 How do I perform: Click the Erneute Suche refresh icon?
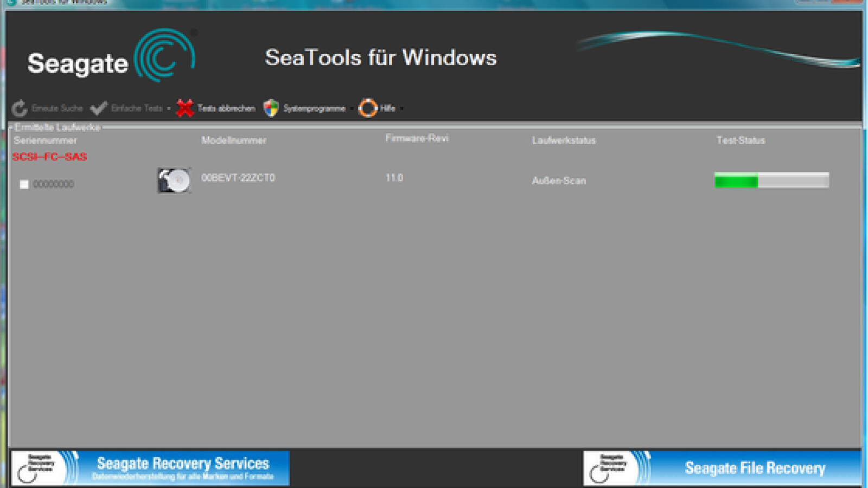[20, 108]
